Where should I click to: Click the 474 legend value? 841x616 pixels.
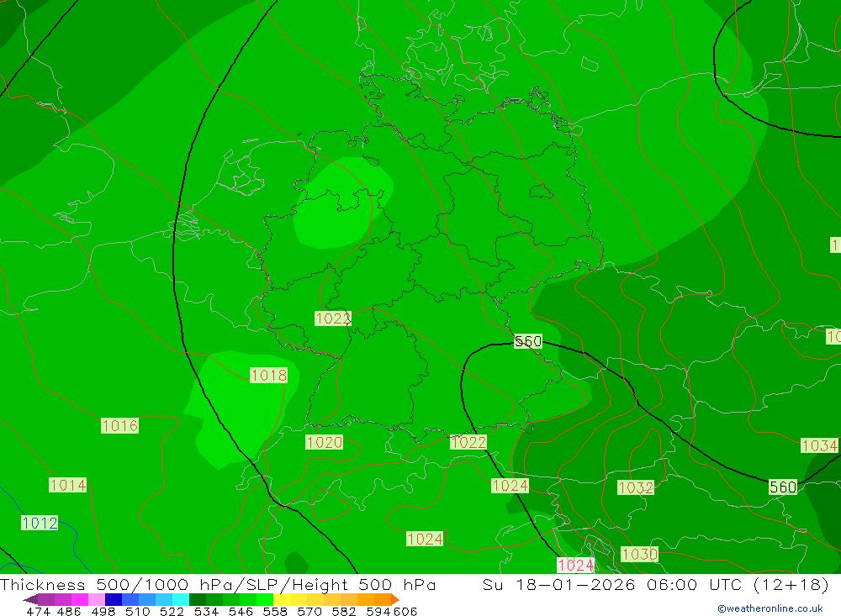click(x=38, y=611)
